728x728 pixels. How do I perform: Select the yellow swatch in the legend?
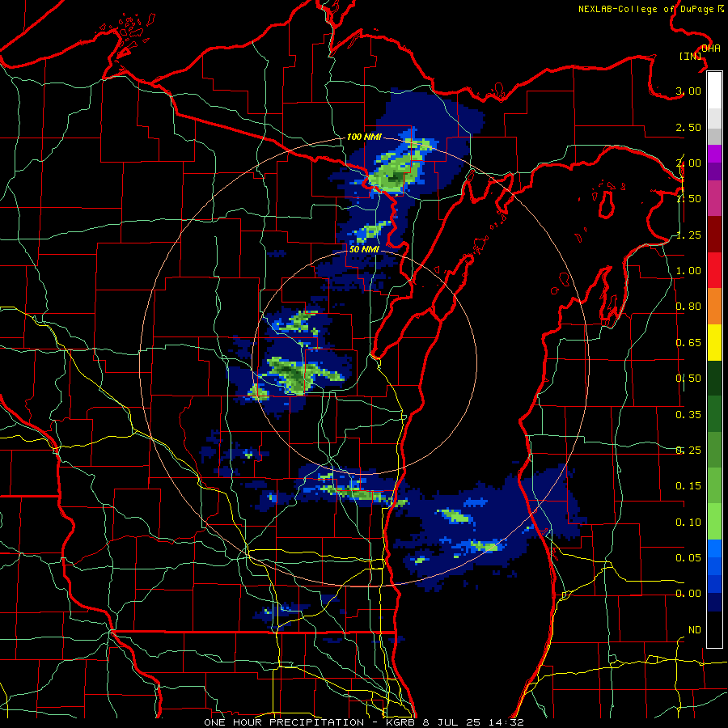pos(714,343)
